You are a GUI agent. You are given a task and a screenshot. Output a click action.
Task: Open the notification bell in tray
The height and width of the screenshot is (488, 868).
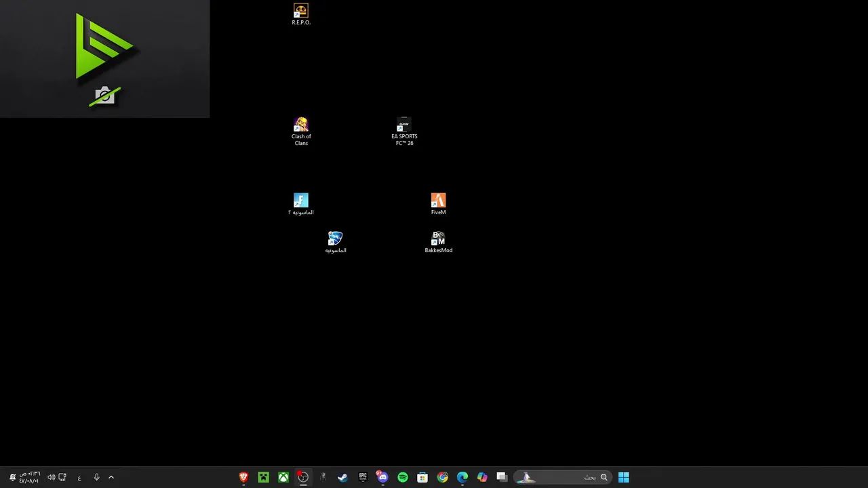tap(12, 477)
